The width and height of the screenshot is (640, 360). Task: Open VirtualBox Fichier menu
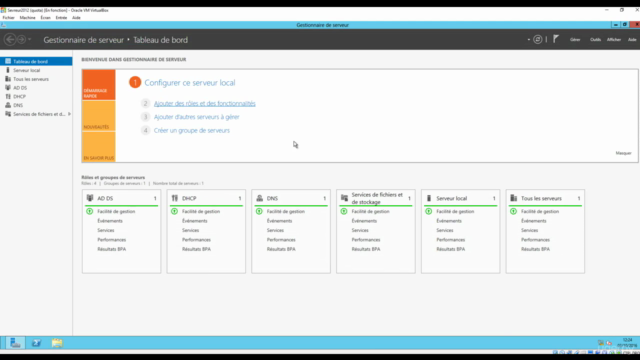pyautogui.click(x=8, y=18)
